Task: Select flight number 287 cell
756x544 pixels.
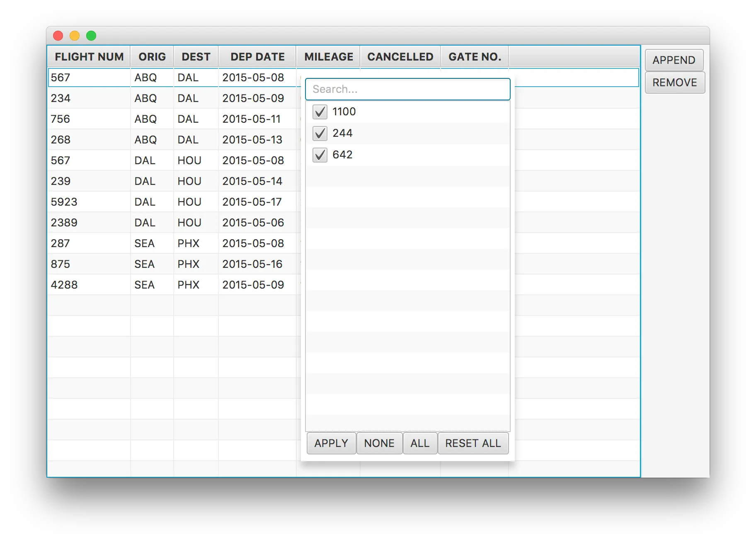Action: pyautogui.click(x=89, y=243)
